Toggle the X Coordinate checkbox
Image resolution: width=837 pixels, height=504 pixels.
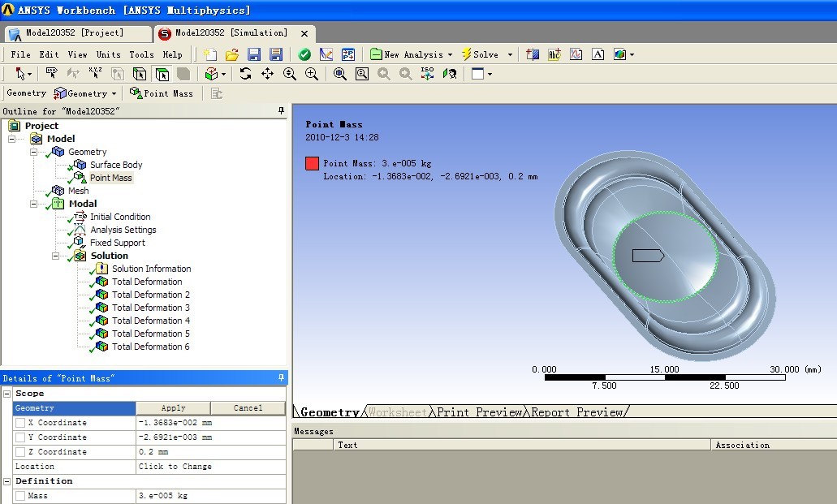pyautogui.click(x=20, y=423)
